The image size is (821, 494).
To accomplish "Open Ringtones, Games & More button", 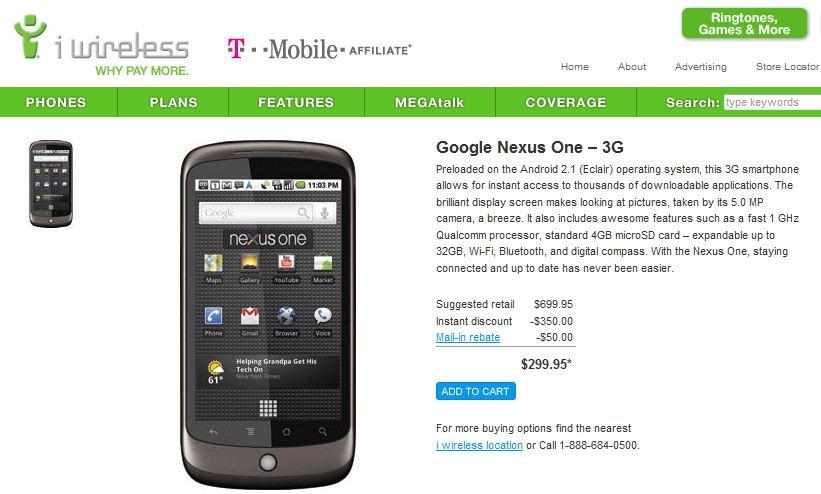I will (744, 24).
